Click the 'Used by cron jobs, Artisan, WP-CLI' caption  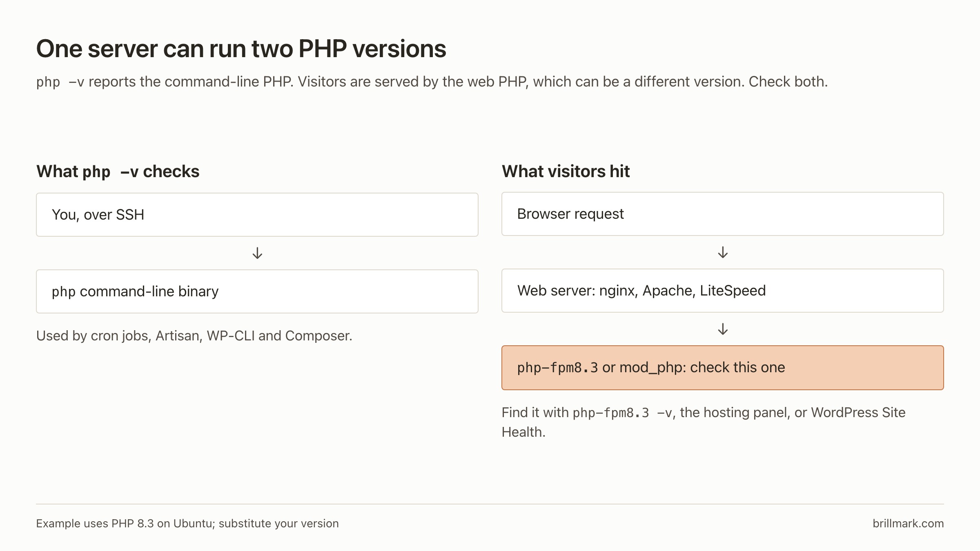(x=194, y=335)
